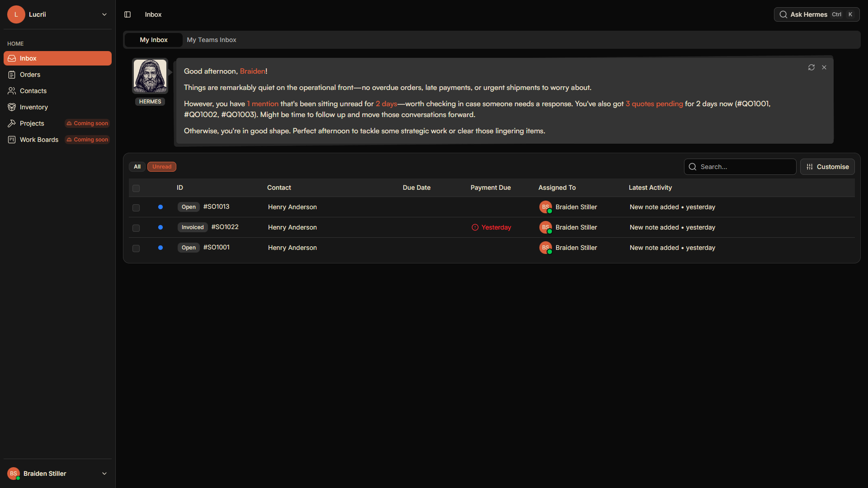
Task: Tick the checkbox for order #SO1013
Action: point(136,208)
